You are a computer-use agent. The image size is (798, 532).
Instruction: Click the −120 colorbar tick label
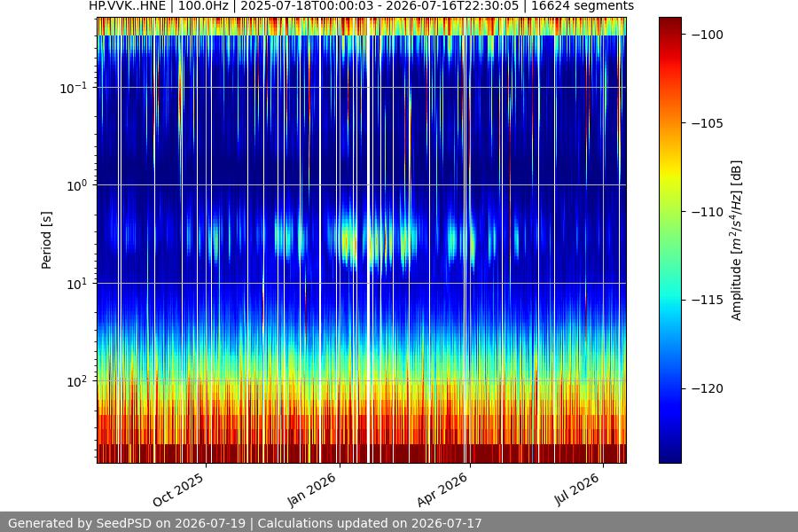(x=708, y=388)
